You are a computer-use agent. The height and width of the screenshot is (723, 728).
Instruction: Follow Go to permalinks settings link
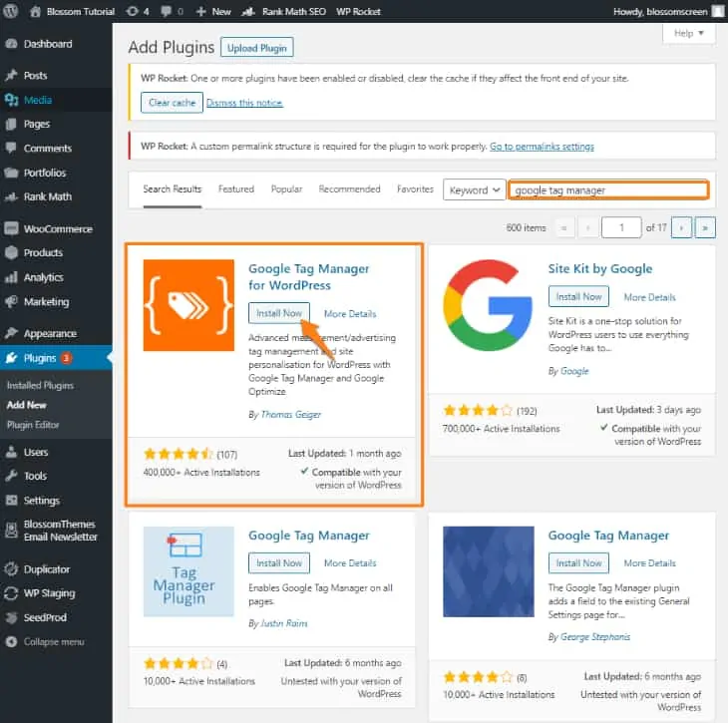(542, 147)
